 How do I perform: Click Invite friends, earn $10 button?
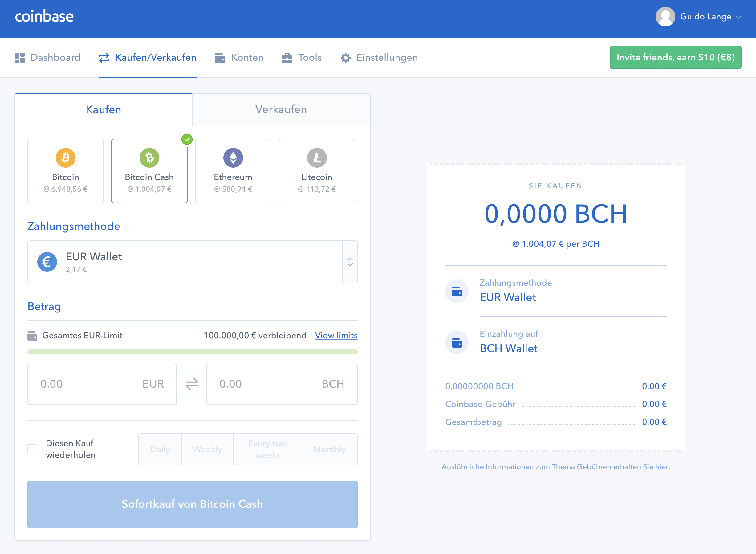(x=676, y=57)
